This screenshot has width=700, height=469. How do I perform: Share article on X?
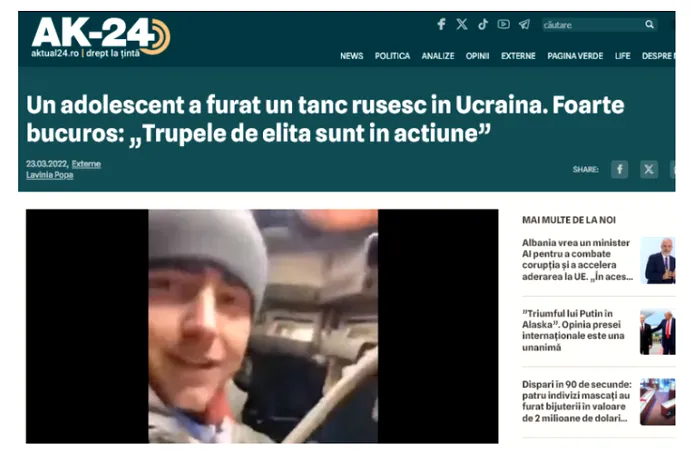click(x=649, y=170)
